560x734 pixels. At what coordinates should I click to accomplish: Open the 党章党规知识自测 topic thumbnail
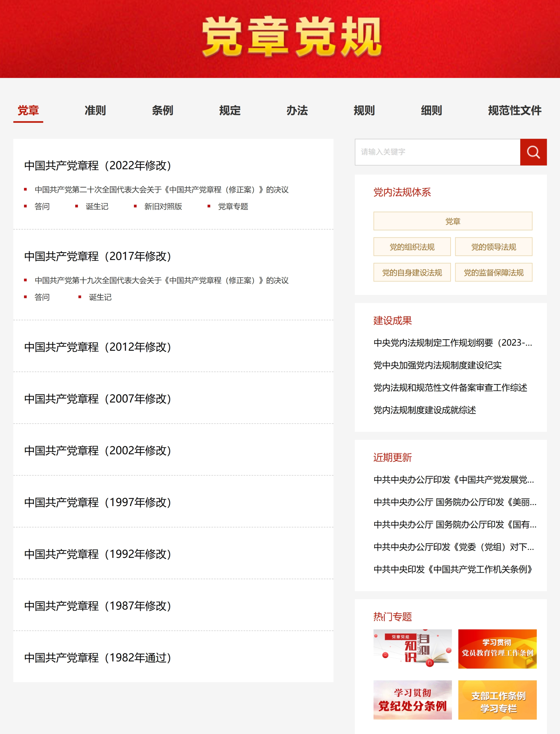tap(413, 649)
